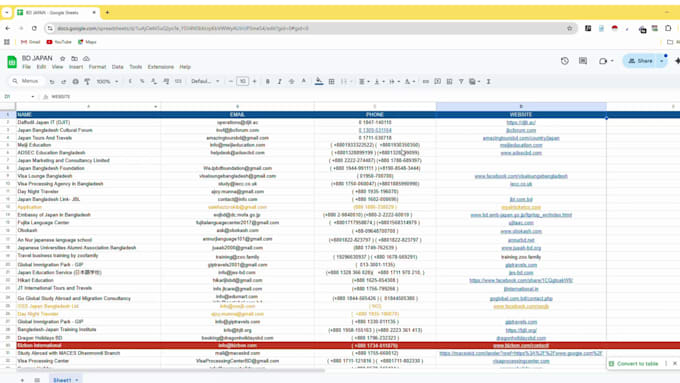Open Sheet1 tab options arrow
The image size is (680, 383).
(77, 380)
